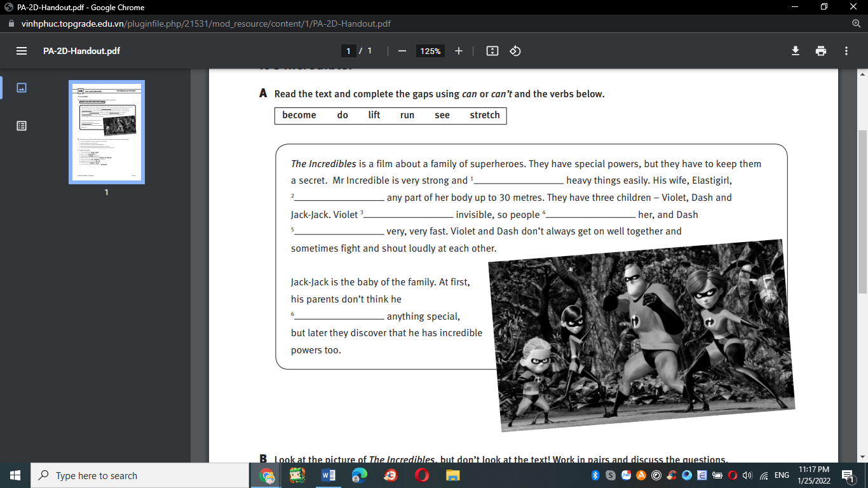The image size is (868, 488).
Task: Click the Zalo tray icon
Action: pos(626,475)
